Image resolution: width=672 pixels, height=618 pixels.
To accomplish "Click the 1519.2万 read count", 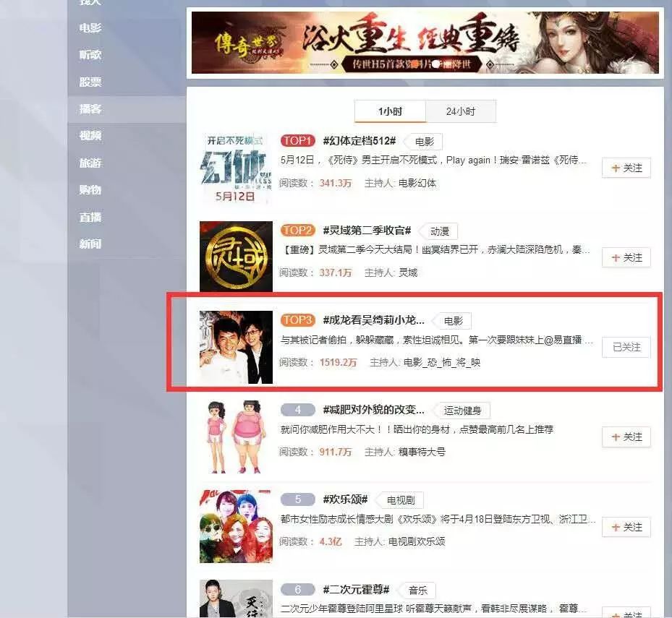I will pyautogui.click(x=338, y=363).
